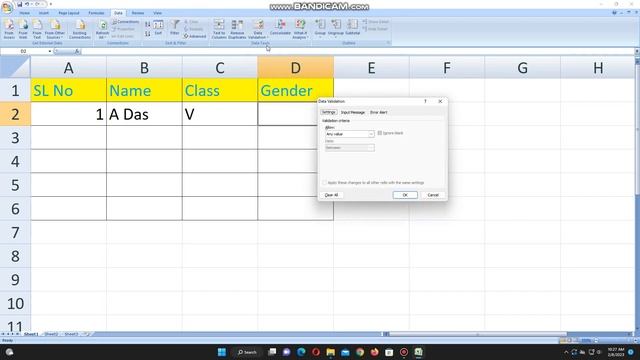Click the From Text import icon
640x360 pixels.
tap(37, 29)
